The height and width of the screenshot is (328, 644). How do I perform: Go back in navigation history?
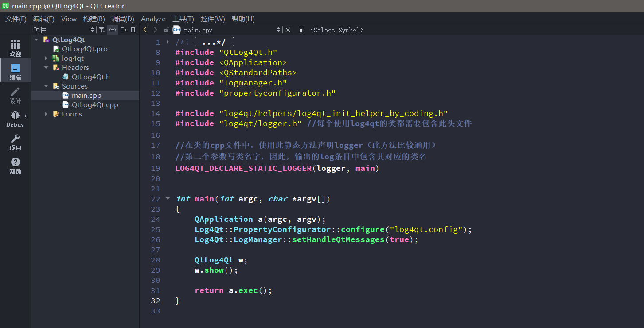coord(145,30)
